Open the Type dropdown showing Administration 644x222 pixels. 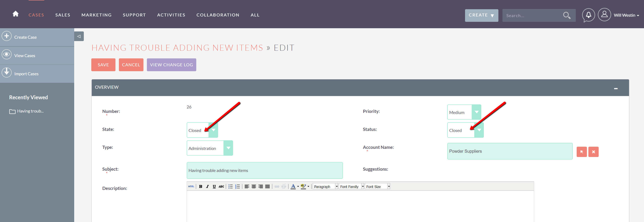[210, 148]
